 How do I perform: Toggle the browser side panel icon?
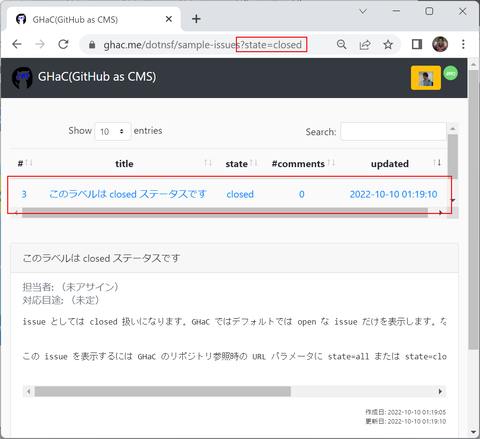[x=417, y=44]
